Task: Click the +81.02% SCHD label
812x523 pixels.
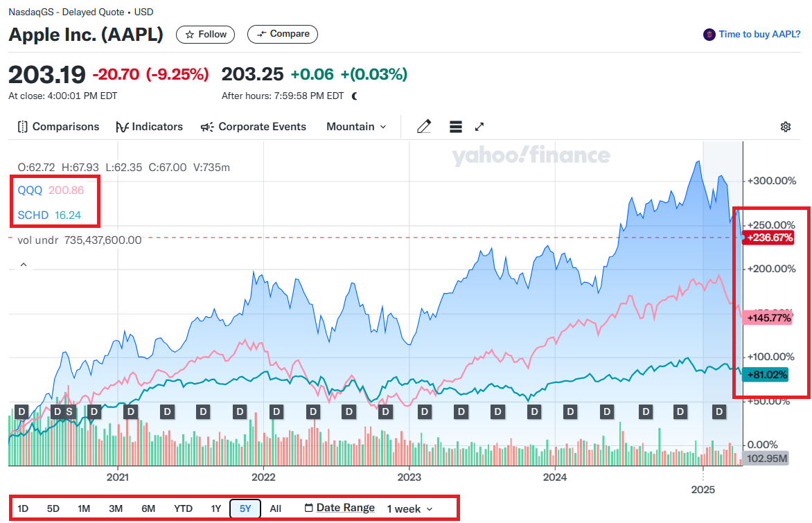Action: click(x=766, y=375)
